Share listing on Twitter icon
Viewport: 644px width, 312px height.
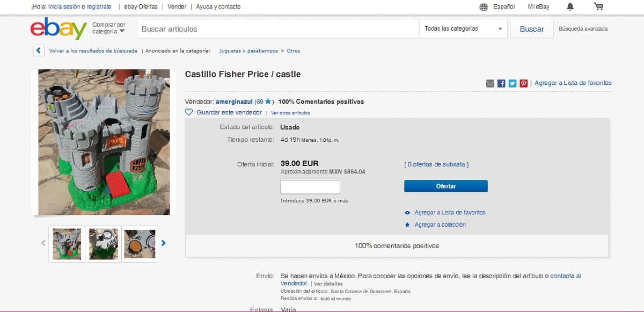(x=513, y=83)
